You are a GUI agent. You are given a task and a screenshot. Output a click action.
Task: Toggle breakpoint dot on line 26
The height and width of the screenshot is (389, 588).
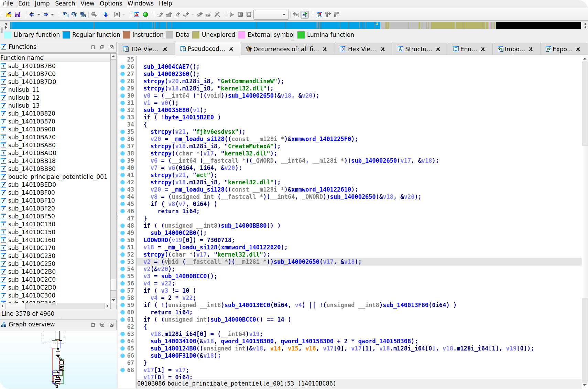click(122, 67)
